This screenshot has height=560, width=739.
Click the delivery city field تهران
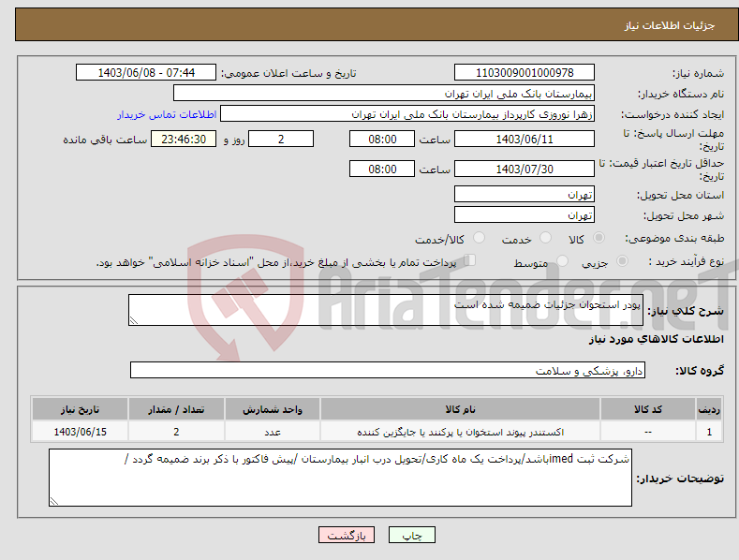click(x=525, y=215)
